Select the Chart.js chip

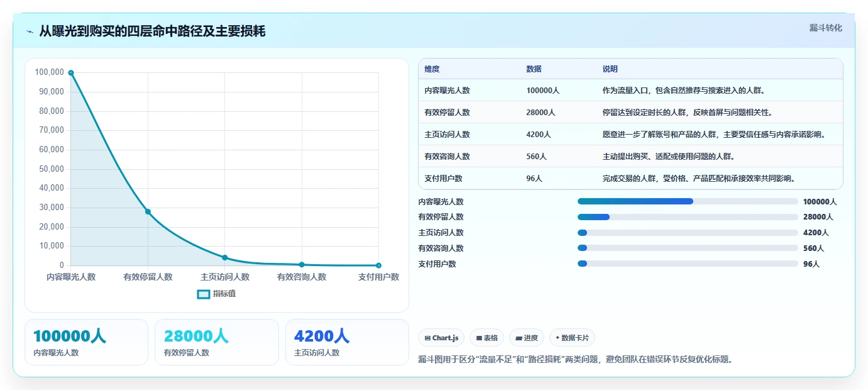coord(441,338)
